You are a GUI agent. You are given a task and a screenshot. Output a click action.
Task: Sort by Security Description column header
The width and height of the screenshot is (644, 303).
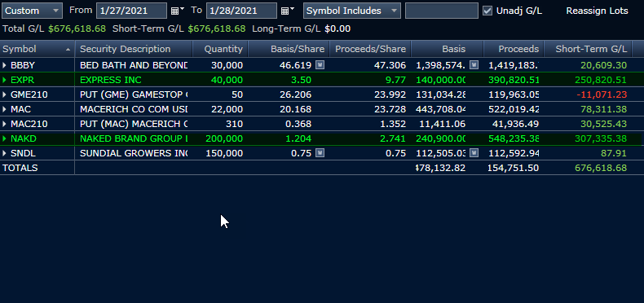tap(134, 49)
